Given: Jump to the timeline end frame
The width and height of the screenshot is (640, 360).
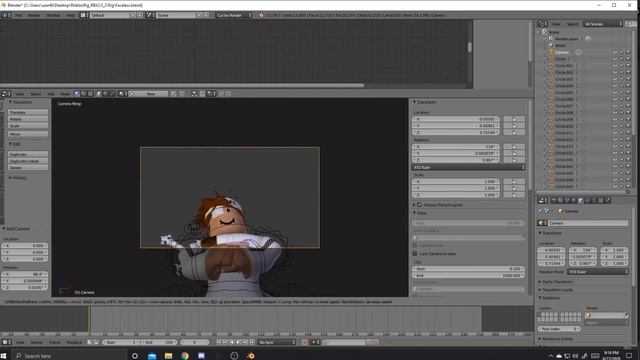Looking at the screenshot, I should 252,342.
